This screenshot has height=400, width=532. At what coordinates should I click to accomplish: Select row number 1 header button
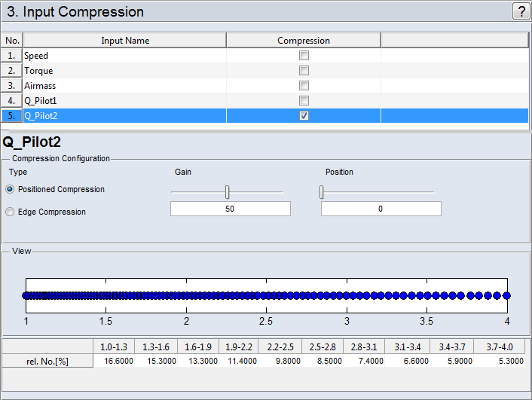12,56
